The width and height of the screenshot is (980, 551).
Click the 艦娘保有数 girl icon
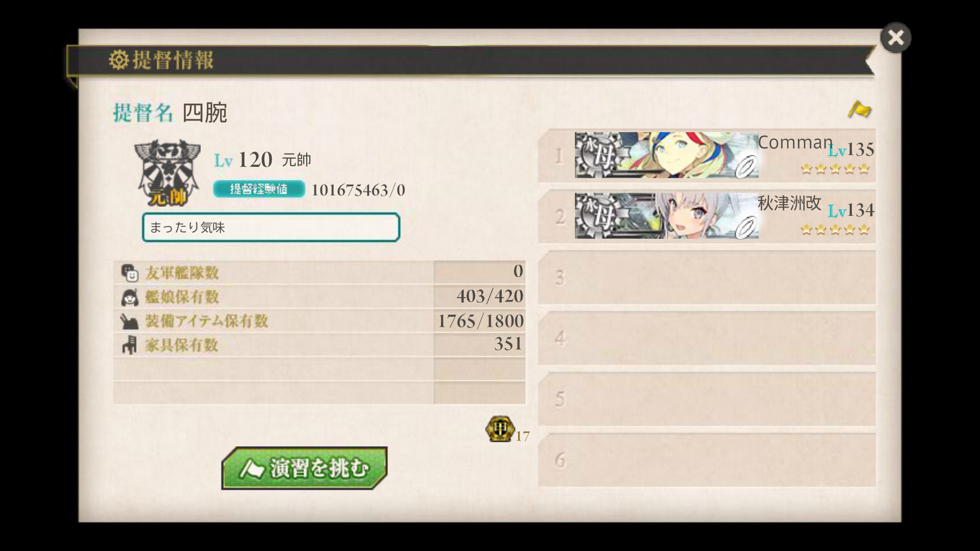[130, 297]
